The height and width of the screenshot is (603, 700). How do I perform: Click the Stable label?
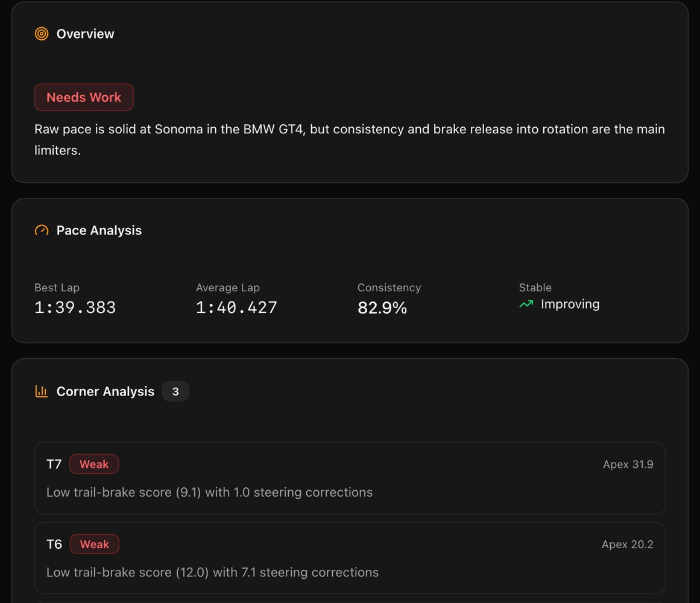click(535, 288)
